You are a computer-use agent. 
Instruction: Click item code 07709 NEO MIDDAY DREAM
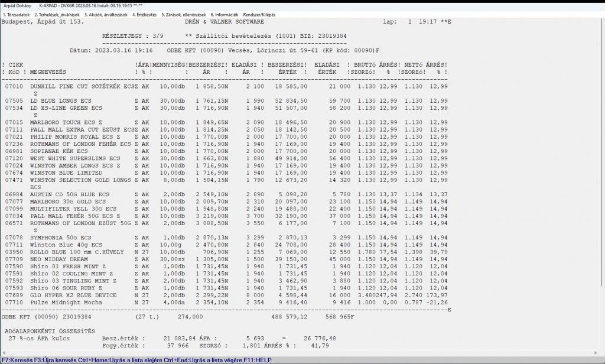point(14,259)
